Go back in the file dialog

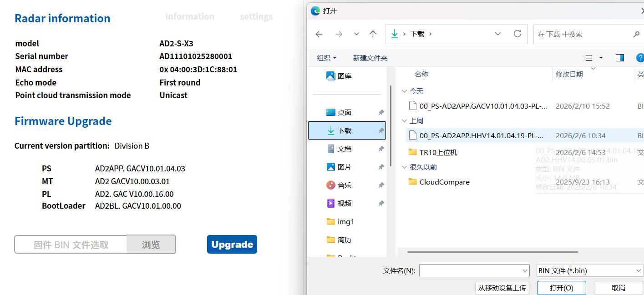[319, 34]
